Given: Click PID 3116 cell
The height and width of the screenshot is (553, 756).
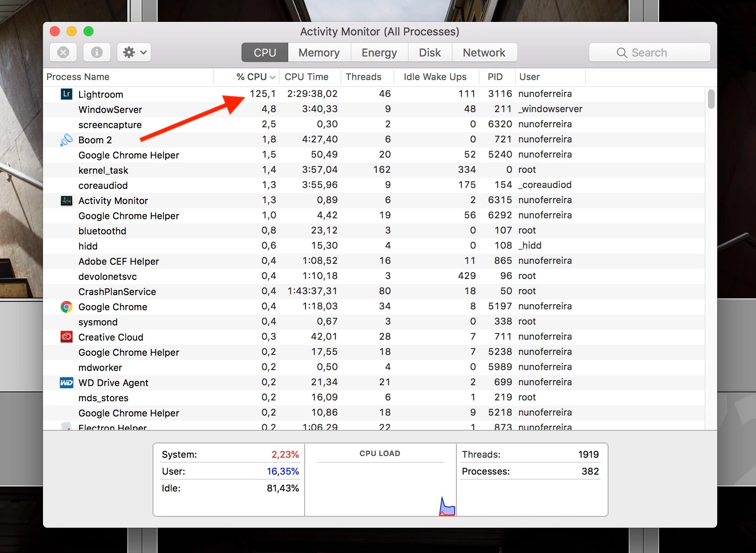Looking at the screenshot, I should 500,94.
